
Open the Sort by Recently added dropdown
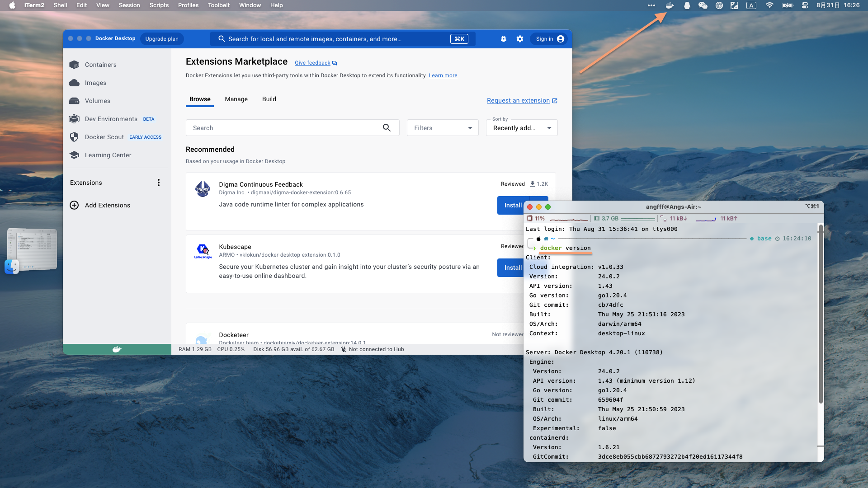click(x=522, y=128)
